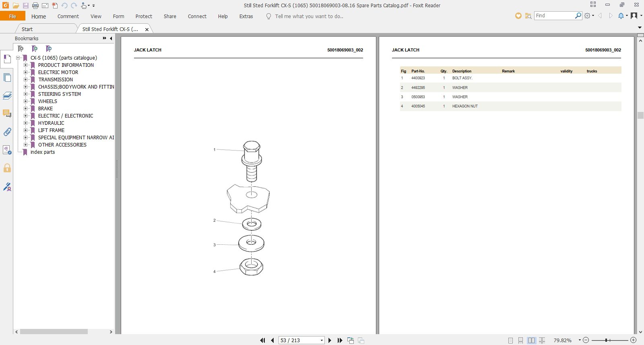Go to the first page

(263, 341)
